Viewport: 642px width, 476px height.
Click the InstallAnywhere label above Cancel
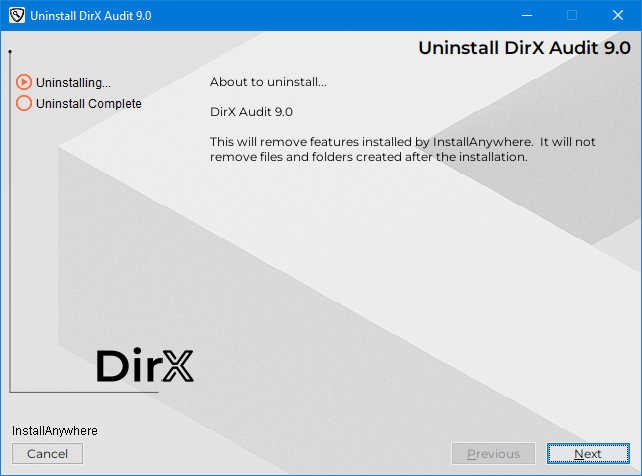(x=55, y=430)
